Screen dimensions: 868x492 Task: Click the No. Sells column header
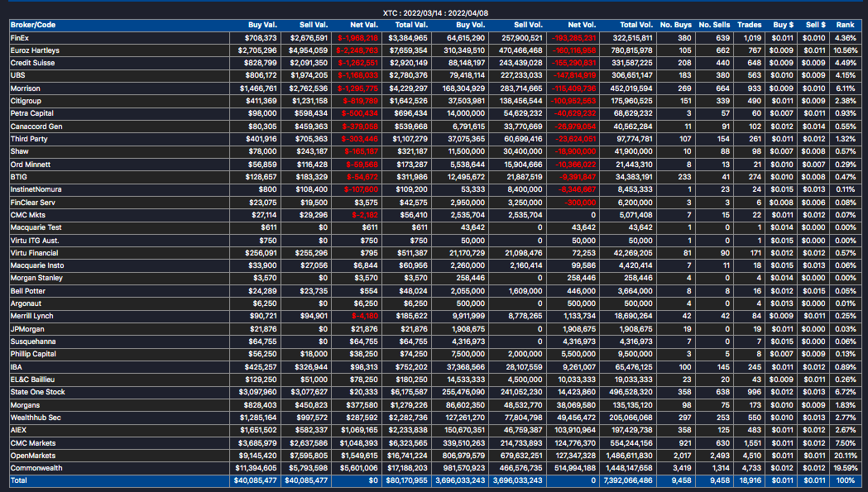pos(714,25)
